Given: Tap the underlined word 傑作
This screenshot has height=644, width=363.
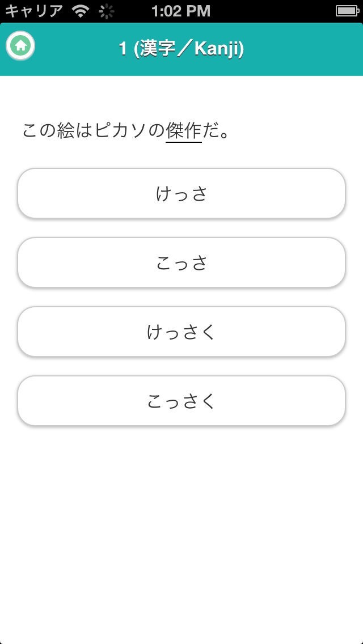Looking at the screenshot, I should click(184, 131).
